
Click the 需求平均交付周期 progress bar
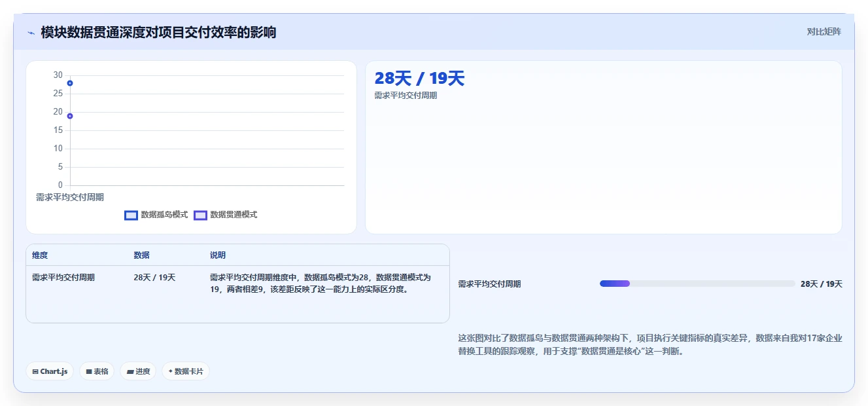tap(697, 284)
